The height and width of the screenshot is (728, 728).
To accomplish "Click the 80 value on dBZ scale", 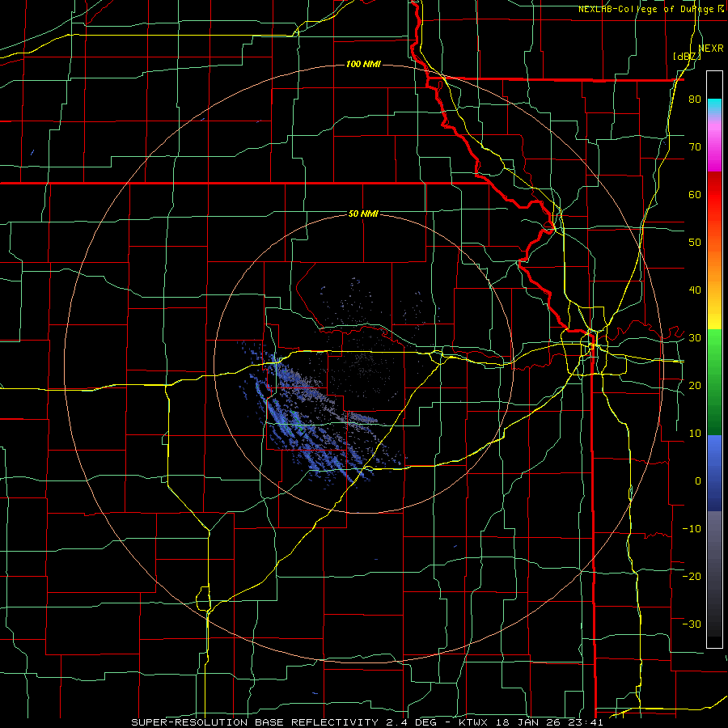I will coord(695,99).
